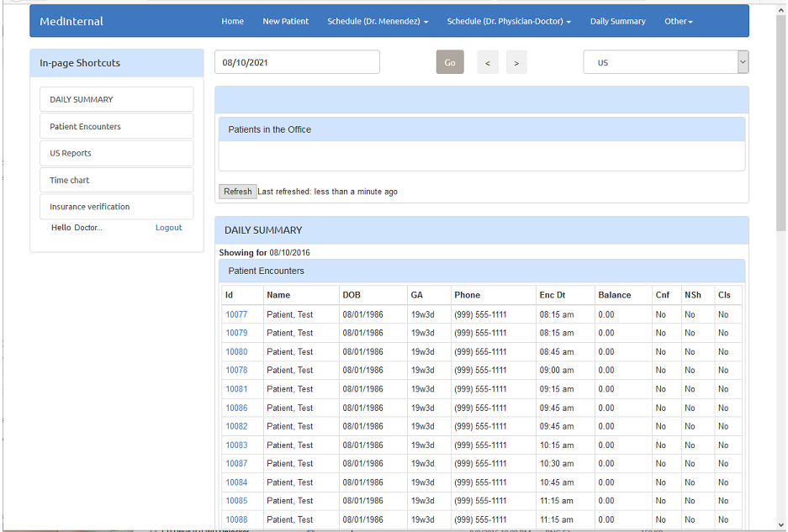Image resolution: width=788 pixels, height=532 pixels.
Task: Open patient encounter Id 10084
Action: click(236, 482)
